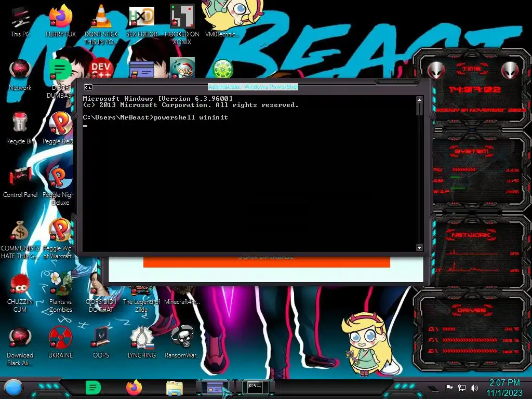Open the RansomWar skull icon
This screenshot has width=532, height=399.
point(182,342)
